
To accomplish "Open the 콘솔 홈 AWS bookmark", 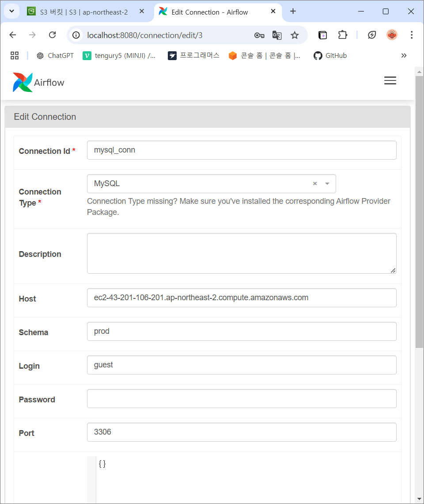I will pyautogui.click(x=265, y=56).
